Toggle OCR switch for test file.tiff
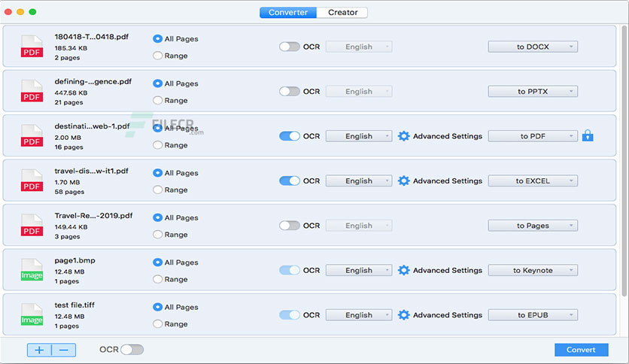The image size is (629, 364). click(290, 315)
